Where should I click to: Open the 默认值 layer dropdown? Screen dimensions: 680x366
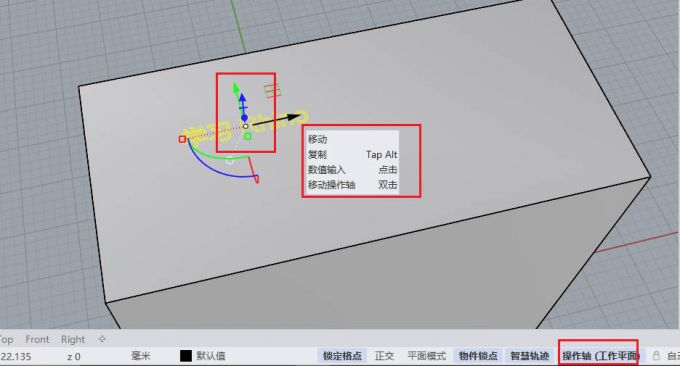[211, 356]
